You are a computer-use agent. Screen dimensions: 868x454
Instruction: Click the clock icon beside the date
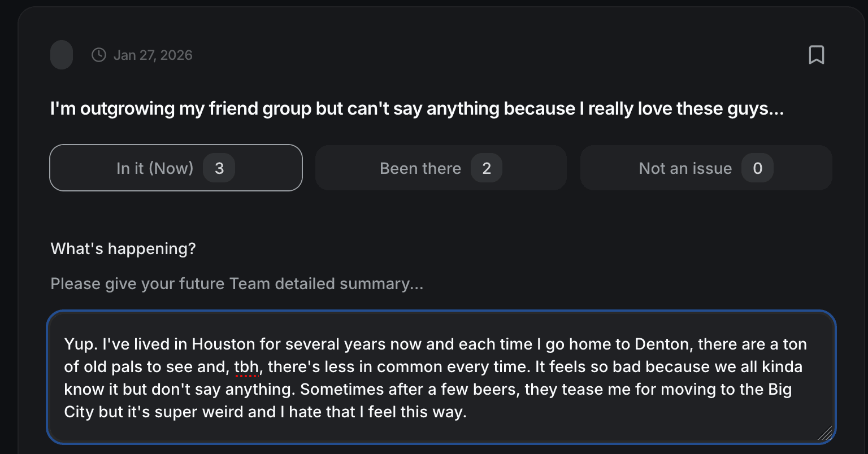tap(98, 54)
